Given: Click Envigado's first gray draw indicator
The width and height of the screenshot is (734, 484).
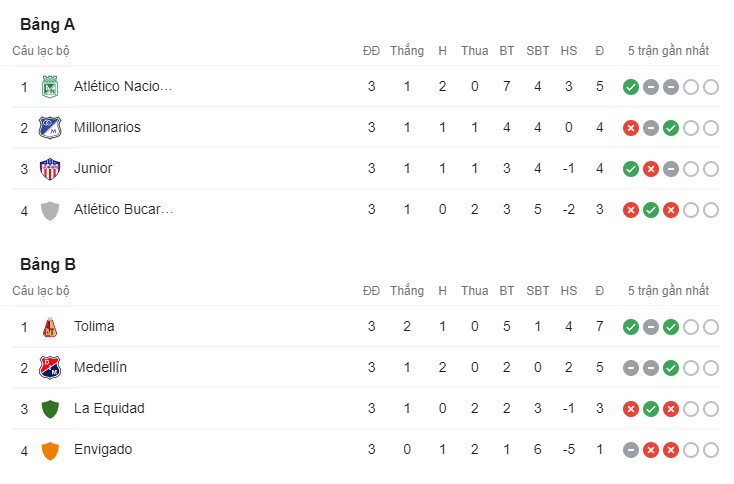Looking at the screenshot, I should 631,450.
